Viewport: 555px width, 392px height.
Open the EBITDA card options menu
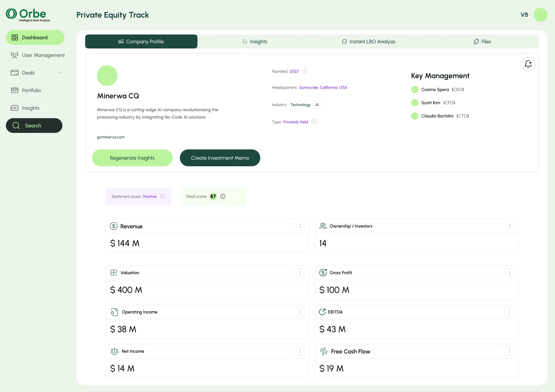coord(509,312)
